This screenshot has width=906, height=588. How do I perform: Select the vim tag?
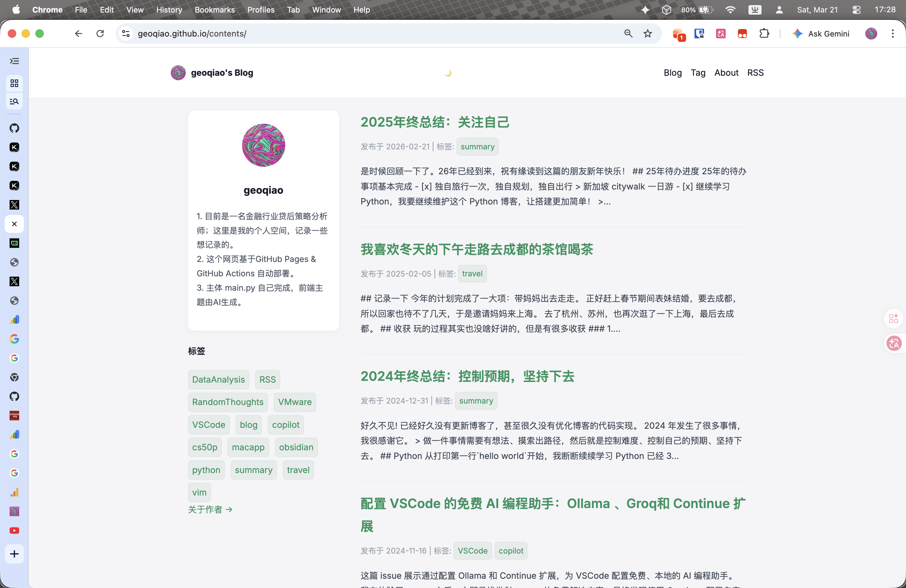pyautogui.click(x=200, y=492)
